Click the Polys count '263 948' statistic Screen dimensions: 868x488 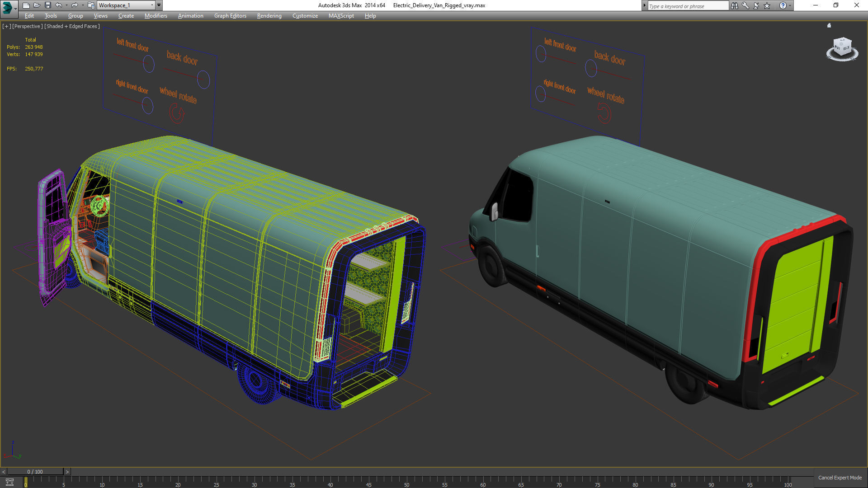[34, 47]
